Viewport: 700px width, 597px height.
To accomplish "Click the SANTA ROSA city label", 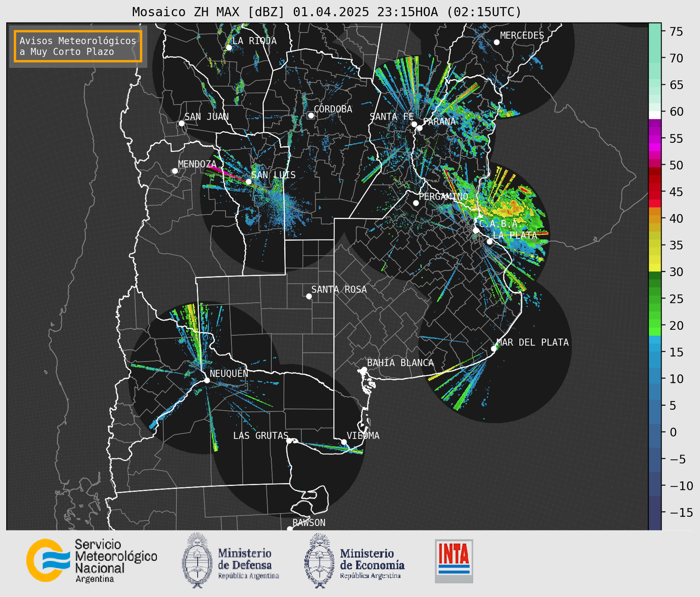I will [339, 289].
